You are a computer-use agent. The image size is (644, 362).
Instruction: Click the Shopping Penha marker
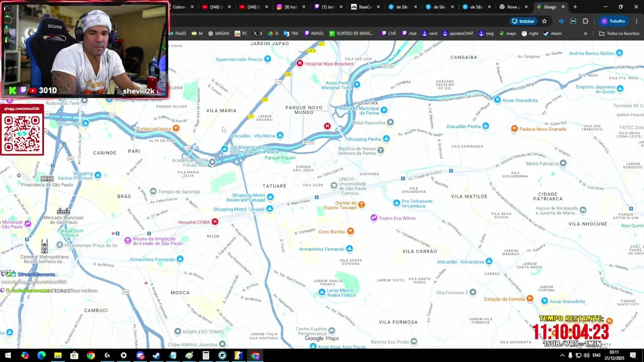pyautogui.click(x=386, y=139)
